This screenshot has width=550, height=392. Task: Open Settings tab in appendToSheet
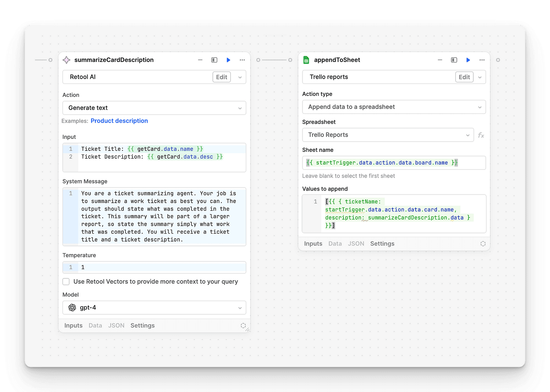click(x=382, y=244)
